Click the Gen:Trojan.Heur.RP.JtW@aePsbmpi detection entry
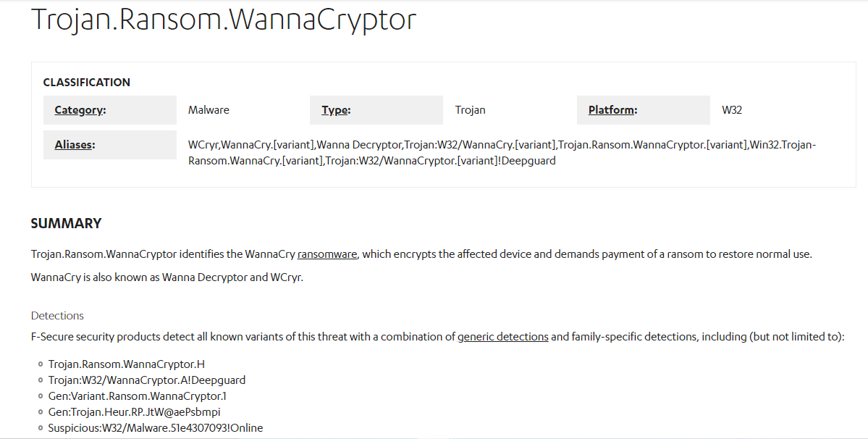The image size is (868, 439). pos(134,412)
